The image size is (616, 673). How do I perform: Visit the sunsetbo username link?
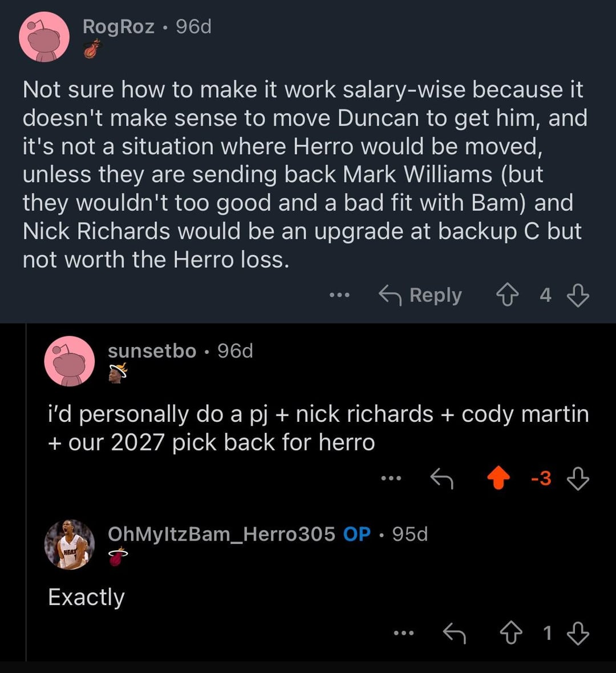pyautogui.click(x=152, y=351)
